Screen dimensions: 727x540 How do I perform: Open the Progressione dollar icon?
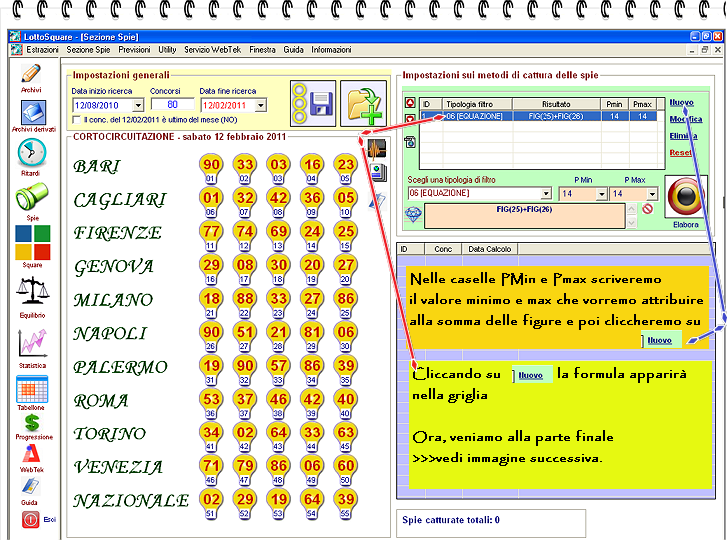coord(32,422)
